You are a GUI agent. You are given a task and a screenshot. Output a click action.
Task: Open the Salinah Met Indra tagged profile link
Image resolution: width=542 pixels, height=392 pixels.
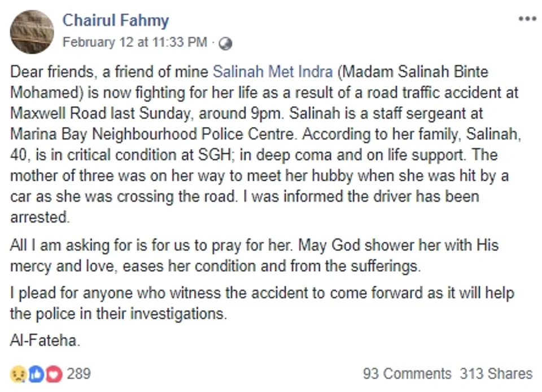click(x=272, y=72)
